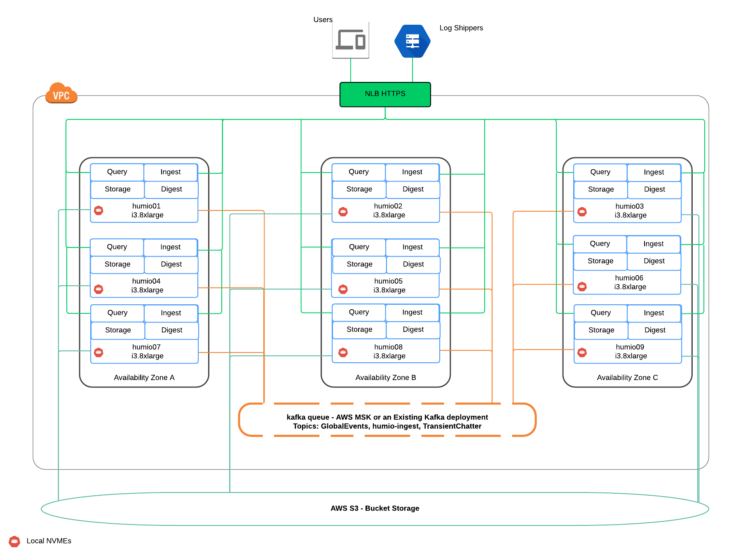The height and width of the screenshot is (560, 743).
Task: Click the Availability Zone C label
Action: (628, 378)
